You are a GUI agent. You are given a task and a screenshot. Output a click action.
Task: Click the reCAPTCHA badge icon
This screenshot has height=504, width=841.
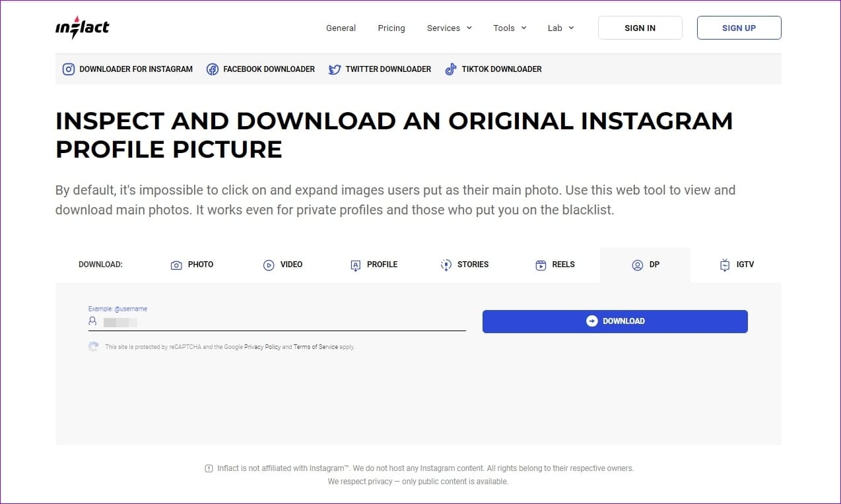click(94, 346)
